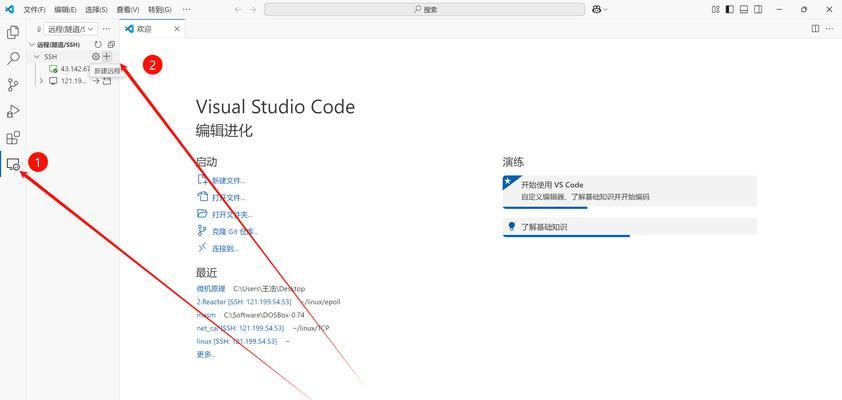Open recent 2.Reactor SSH workspace
This screenshot has height=400, width=842.
click(x=244, y=302)
